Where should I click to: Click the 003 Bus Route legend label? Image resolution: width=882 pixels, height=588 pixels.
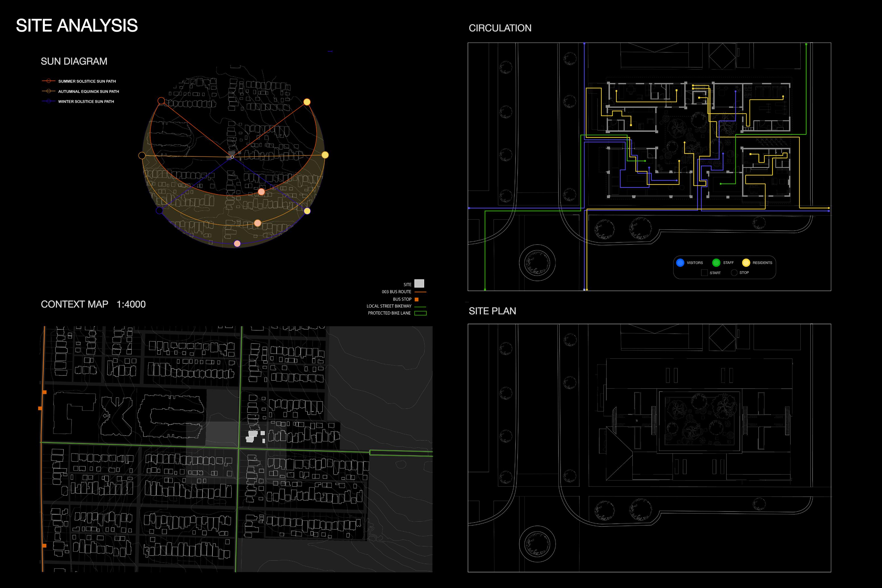click(x=396, y=292)
